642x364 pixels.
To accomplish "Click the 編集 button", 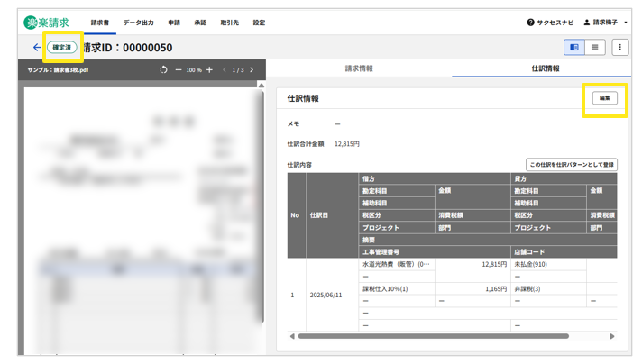I will coord(604,98).
